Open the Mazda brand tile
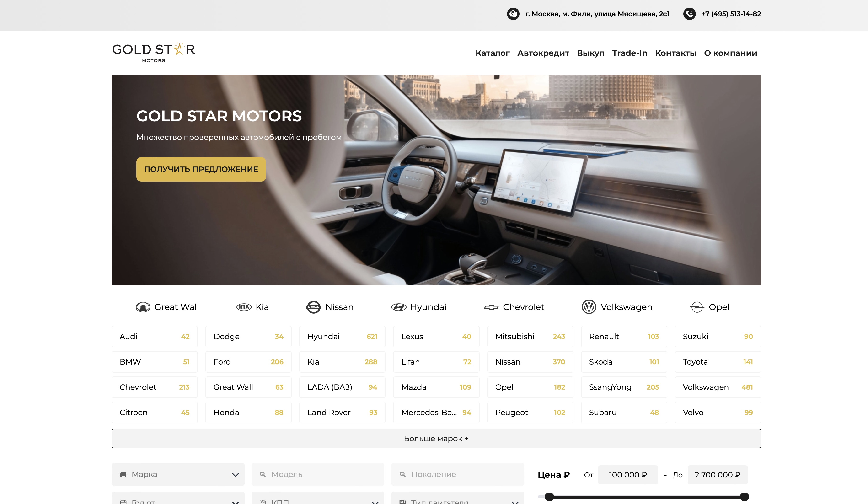This screenshot has width=868, height=504. point(436,387)
